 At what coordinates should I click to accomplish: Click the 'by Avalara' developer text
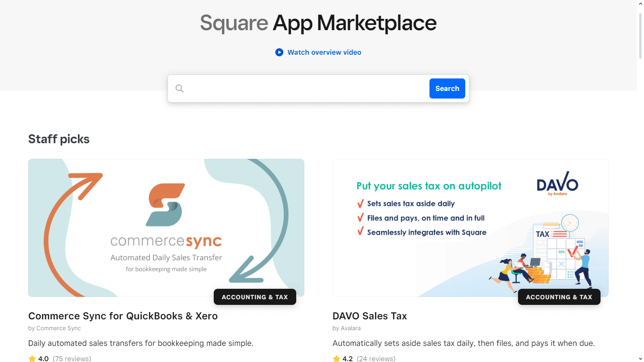click(x=347, y=328)
